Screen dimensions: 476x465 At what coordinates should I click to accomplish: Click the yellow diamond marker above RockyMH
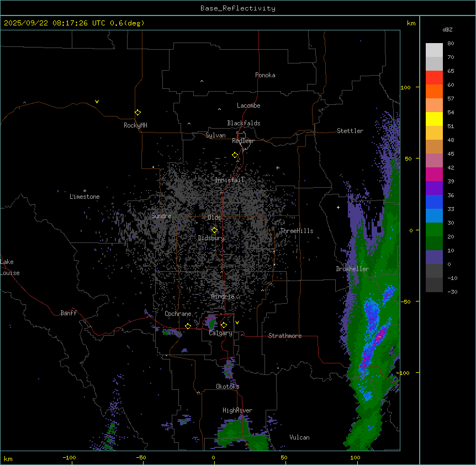[x=137, y=112]
